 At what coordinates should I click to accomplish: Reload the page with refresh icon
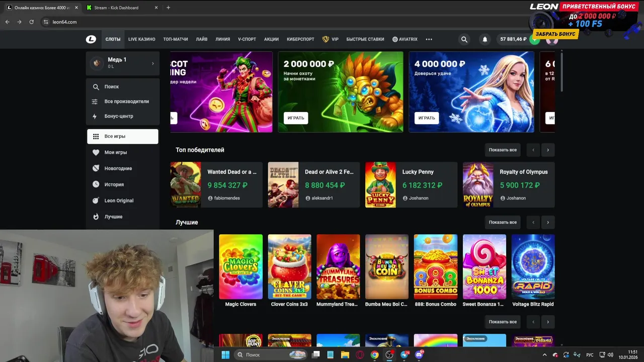click(32, 22)
